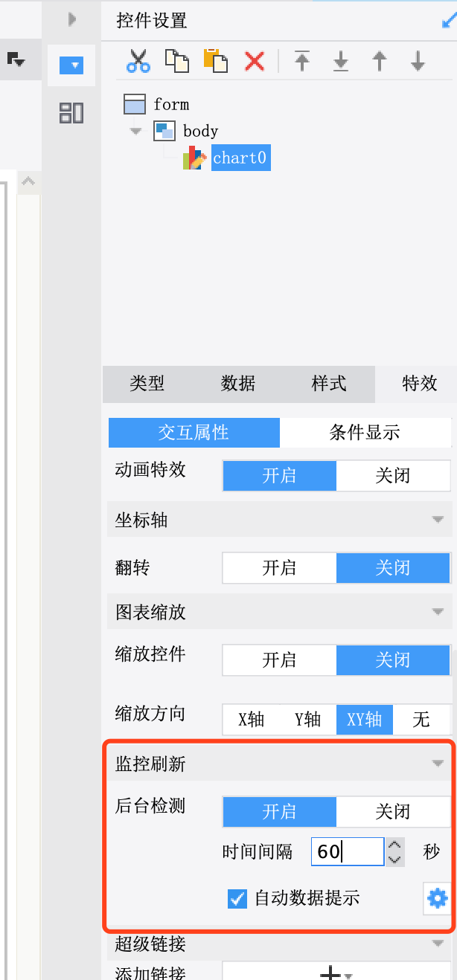The width and height of the screenshot is (457, 980).
Task: Open the 条件显示 tab
Action: (365, 433)
